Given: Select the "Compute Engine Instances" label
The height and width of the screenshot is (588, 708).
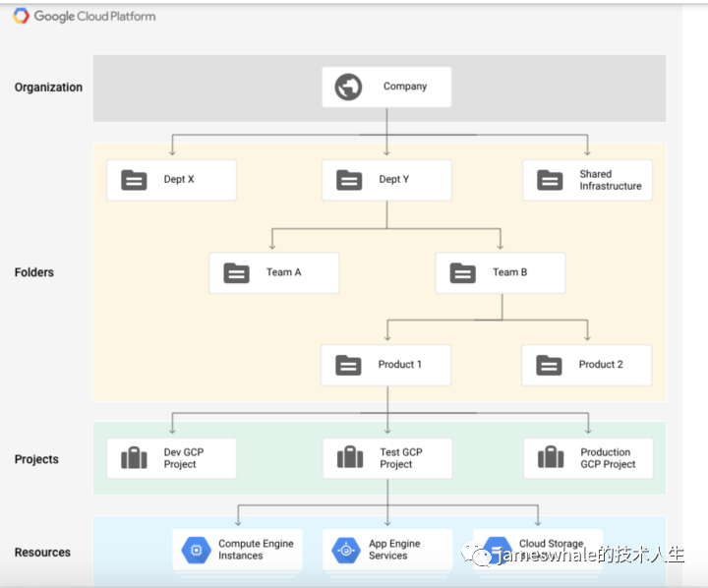Looking at the screenshot, I should (256, 550).
